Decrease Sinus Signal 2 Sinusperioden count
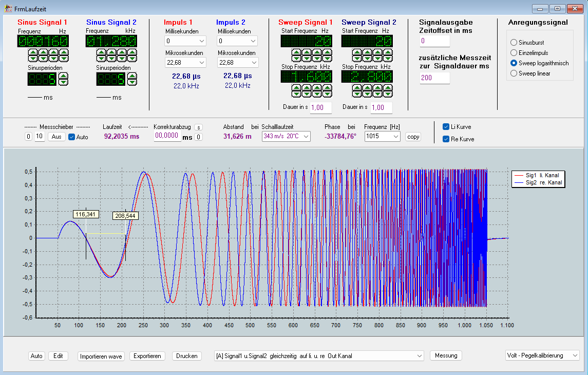 coord(132,82)
